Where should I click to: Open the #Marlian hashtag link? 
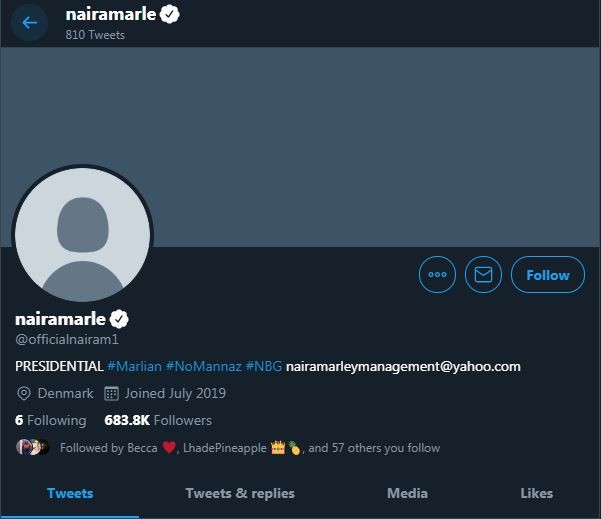coord(135,366)
